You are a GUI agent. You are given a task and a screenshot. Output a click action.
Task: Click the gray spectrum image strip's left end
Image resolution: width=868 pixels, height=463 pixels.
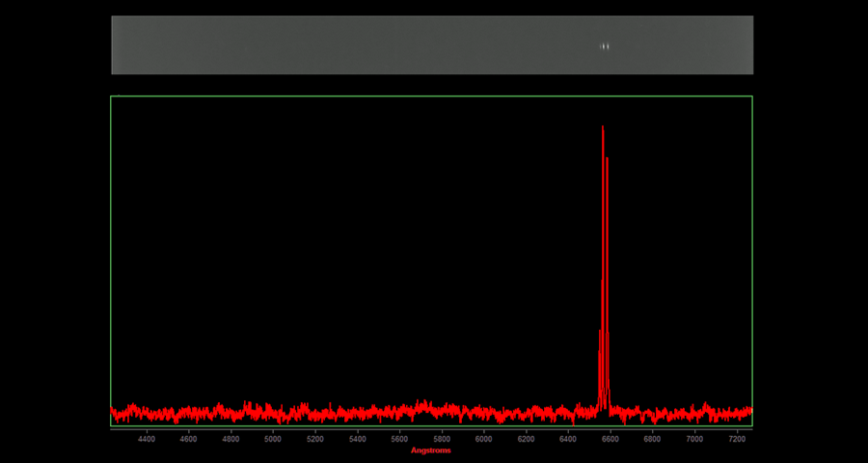click(118, 45)
